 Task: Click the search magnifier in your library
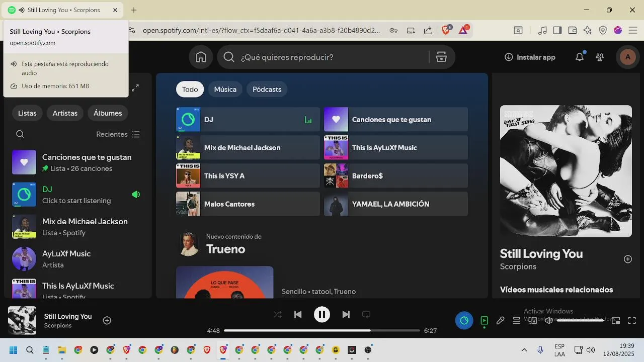pos(20,134)
